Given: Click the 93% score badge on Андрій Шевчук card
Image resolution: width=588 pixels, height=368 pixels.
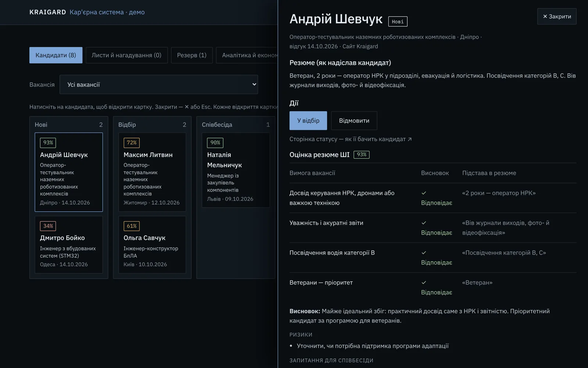Looking at the screenshot, I should (x=48, y=142).
